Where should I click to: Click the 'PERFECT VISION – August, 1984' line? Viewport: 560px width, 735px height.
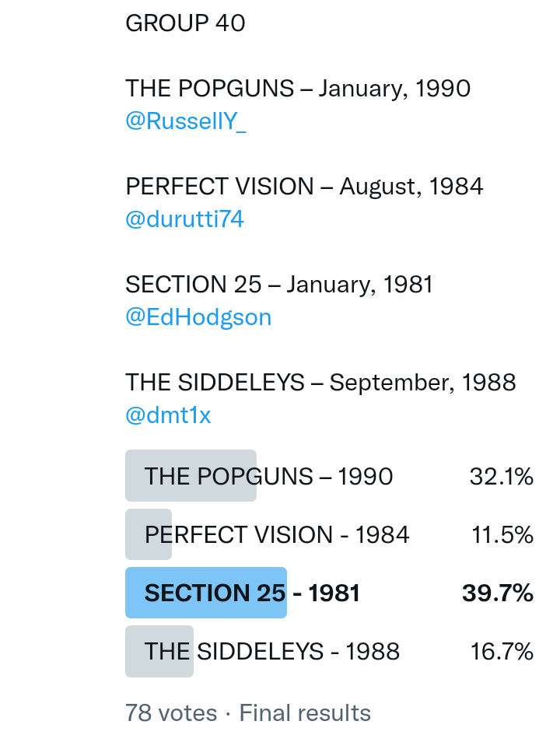point(304,187)
